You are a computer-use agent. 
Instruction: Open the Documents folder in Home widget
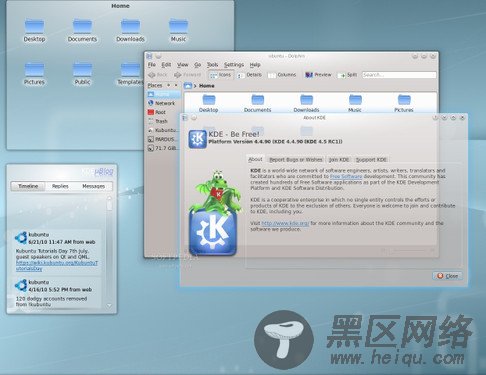coord(82,30)
